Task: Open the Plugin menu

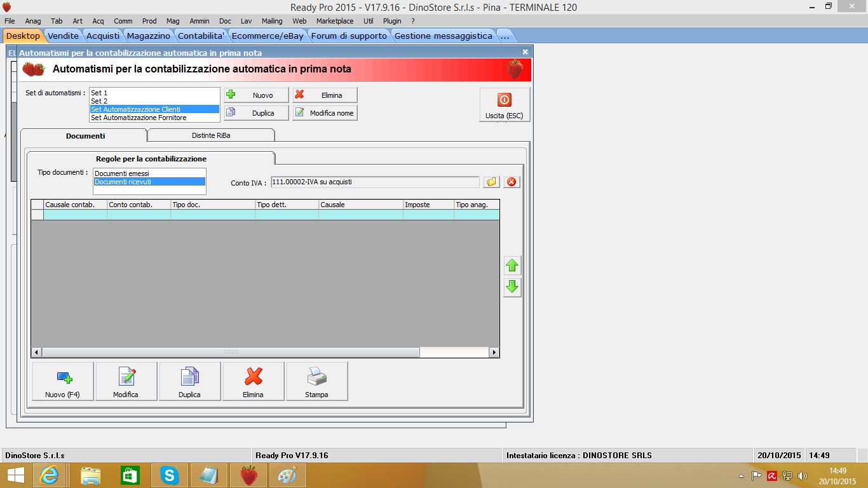Action: (x=392, y=21)
